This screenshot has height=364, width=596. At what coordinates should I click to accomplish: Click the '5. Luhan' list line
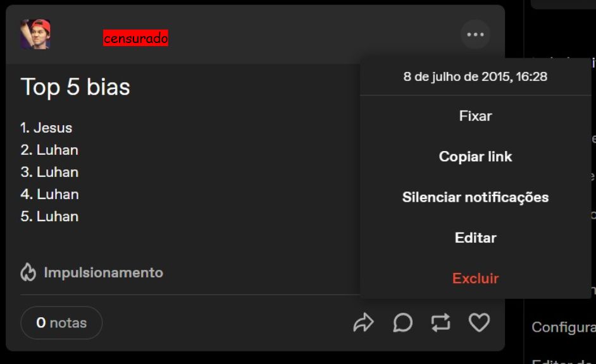[49, 216]
